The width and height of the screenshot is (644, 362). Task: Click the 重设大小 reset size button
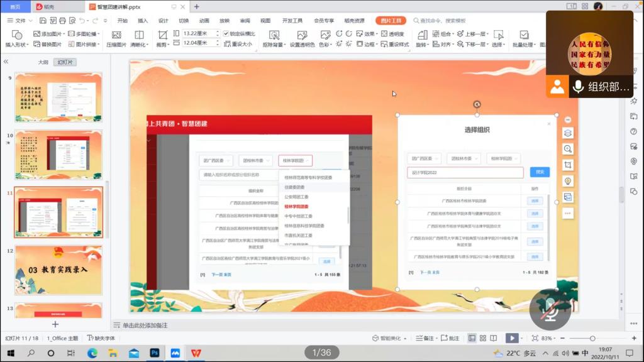(238, 44)
